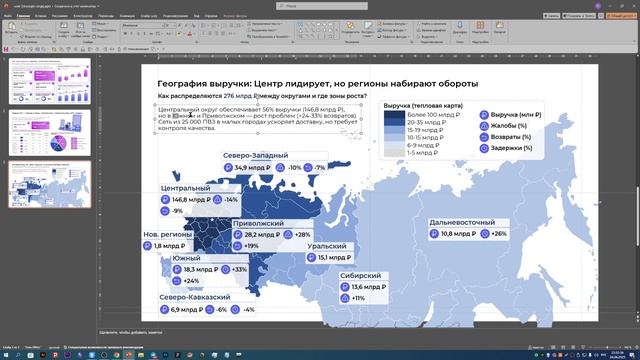
Task: Click the font color swatch
Action: point(189,33)
